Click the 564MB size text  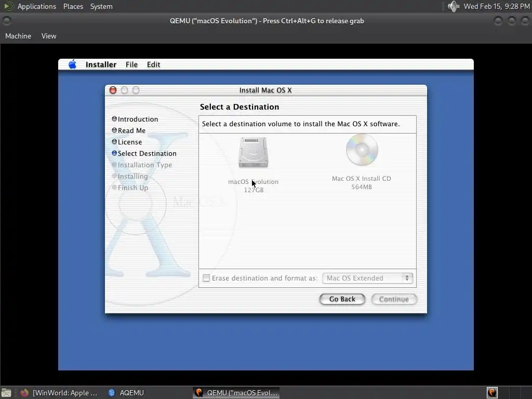pos(362,187)
